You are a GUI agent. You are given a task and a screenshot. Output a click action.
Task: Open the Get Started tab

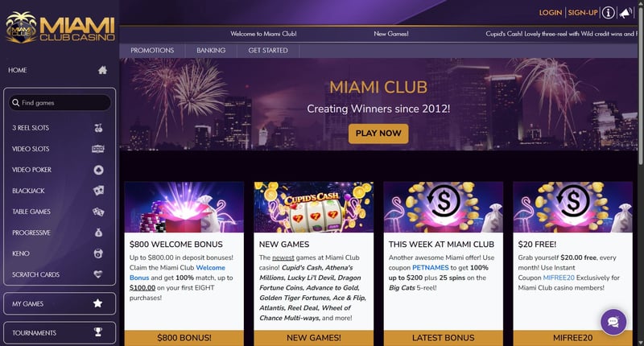tap(268, 51)
